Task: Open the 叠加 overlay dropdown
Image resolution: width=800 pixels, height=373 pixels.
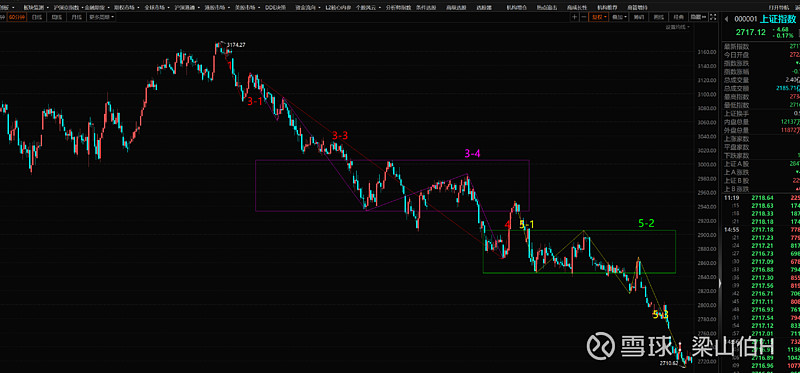Action: (x=619, y=17)
